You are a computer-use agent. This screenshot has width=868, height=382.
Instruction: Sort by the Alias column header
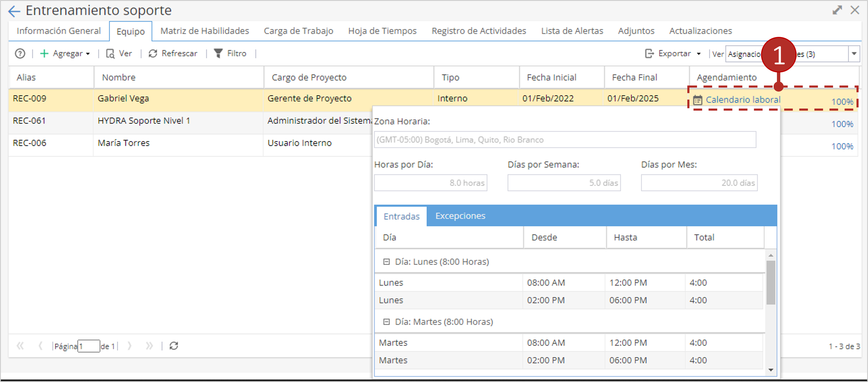tap(51, 77)
